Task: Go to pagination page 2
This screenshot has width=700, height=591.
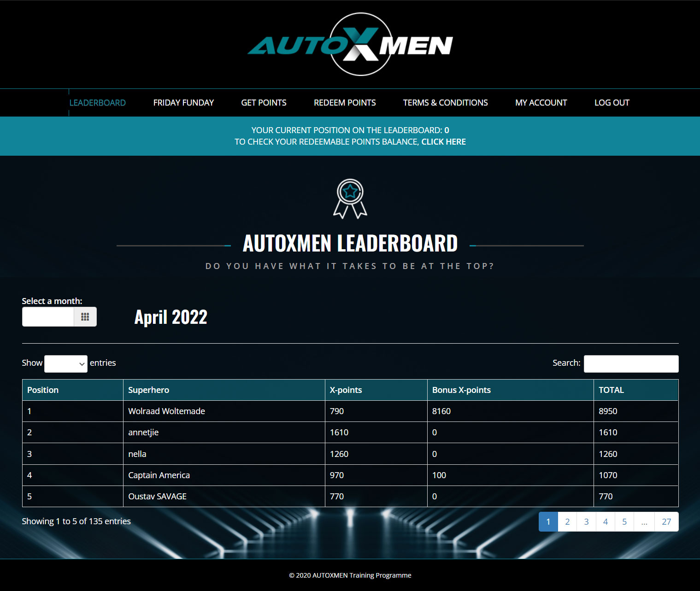Action: 567,522
